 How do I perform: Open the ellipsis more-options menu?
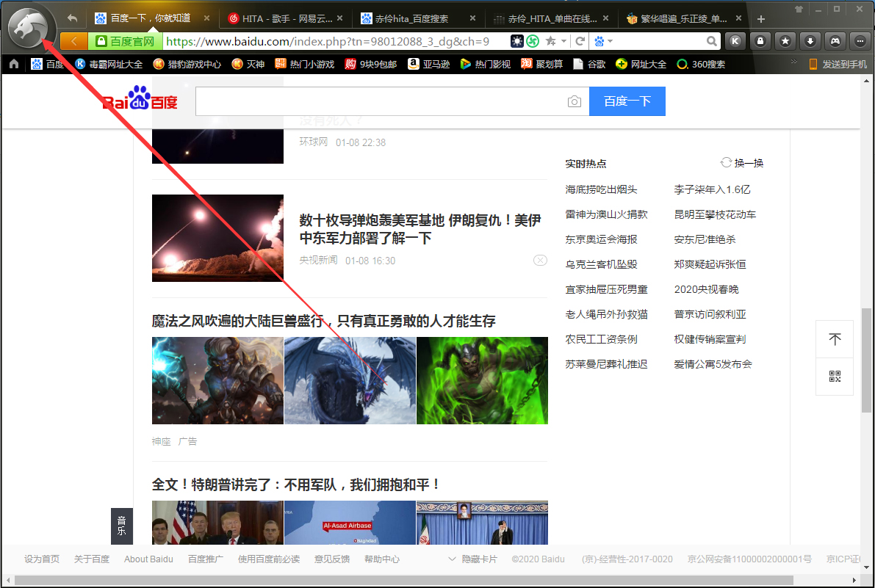[x=860, y=42]
